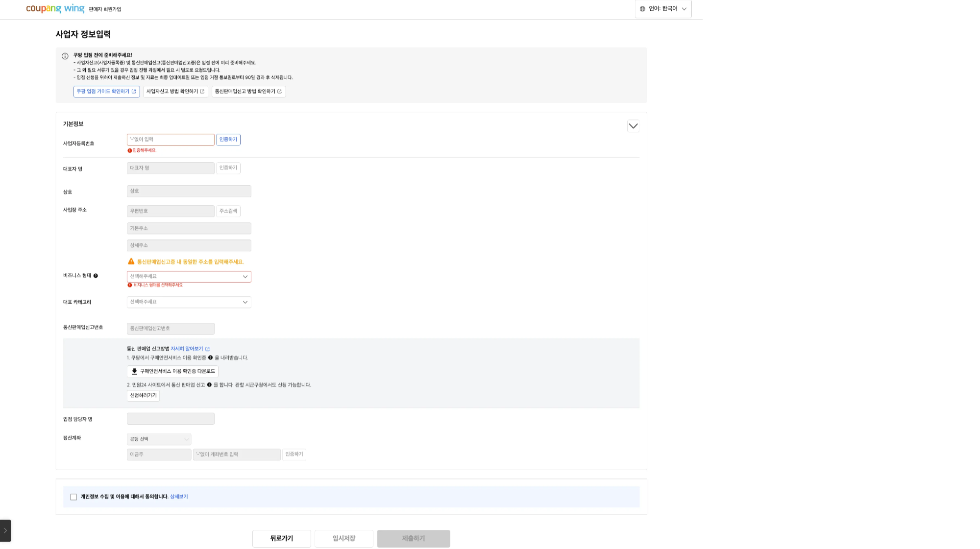Viewport: 980px width, 549px height.
Task: Open the left side panel arrow
Action: tap(5, 530)
